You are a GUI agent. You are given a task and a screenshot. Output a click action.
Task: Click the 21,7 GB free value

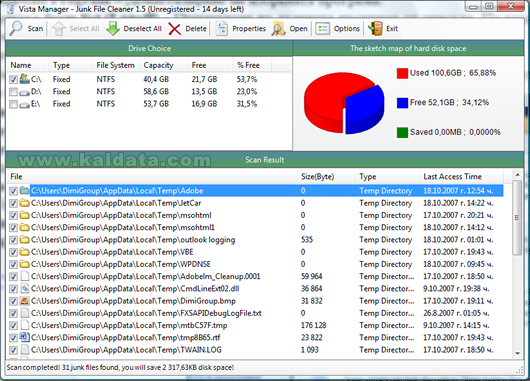point(204,79)
